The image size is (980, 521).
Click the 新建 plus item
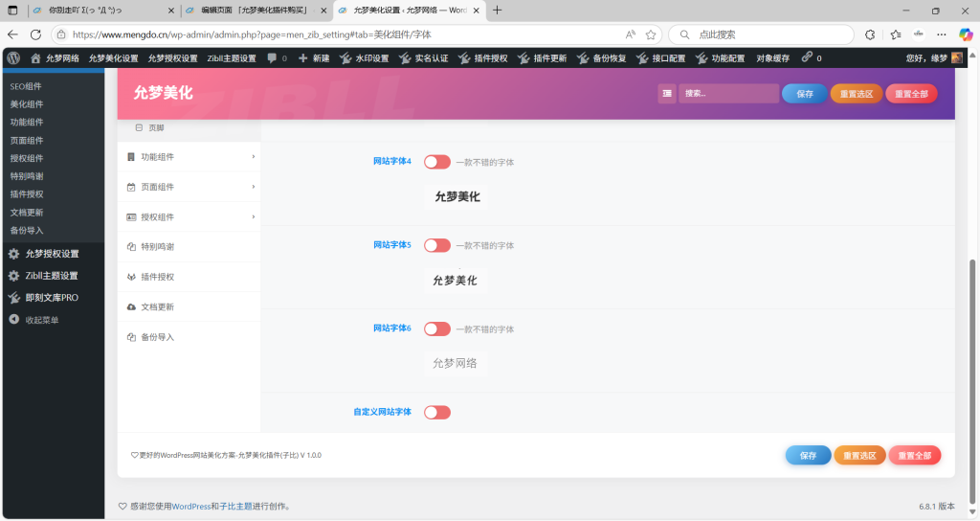click(x=314, y=58)
